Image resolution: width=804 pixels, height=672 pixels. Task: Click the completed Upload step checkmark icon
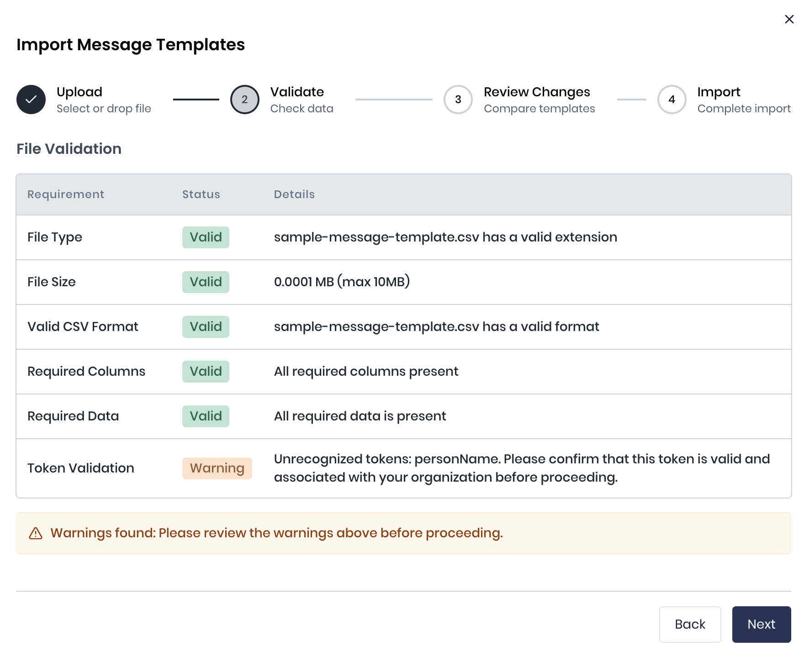point(31,100)
